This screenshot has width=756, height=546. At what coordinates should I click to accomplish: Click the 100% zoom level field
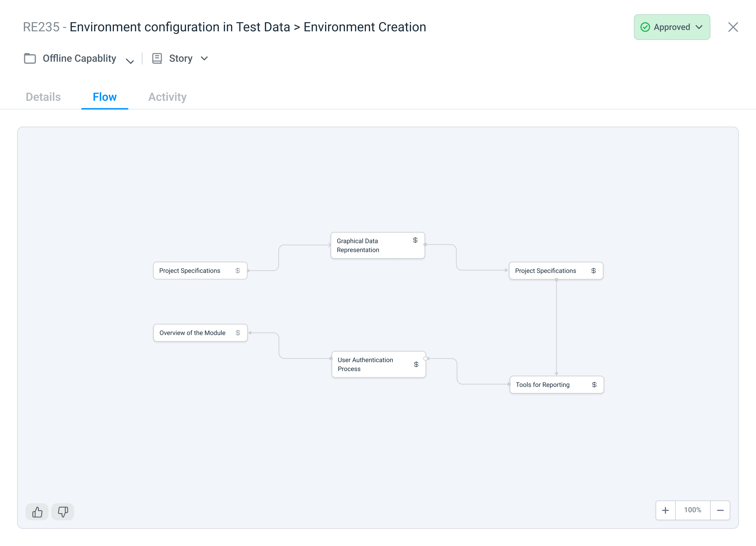693,510
